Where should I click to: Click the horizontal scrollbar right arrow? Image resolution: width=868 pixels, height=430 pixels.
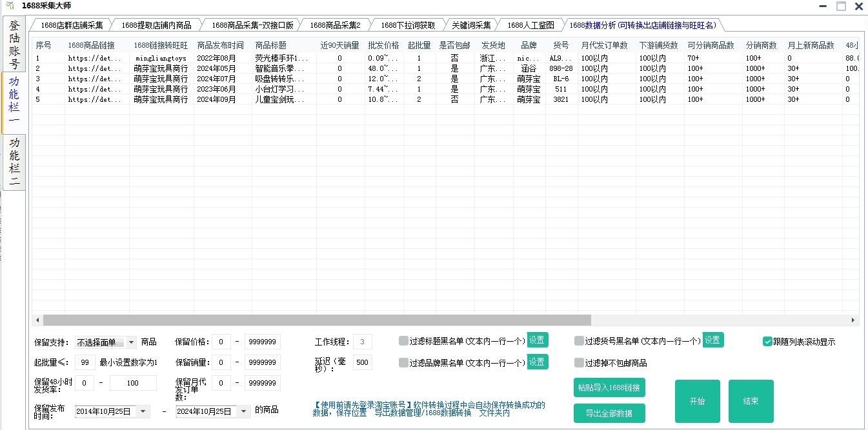click(853, 320)
